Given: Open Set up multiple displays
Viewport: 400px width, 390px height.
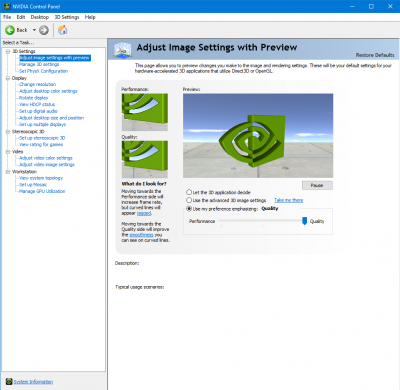Looking at the screenshot, I should [42, 124].
